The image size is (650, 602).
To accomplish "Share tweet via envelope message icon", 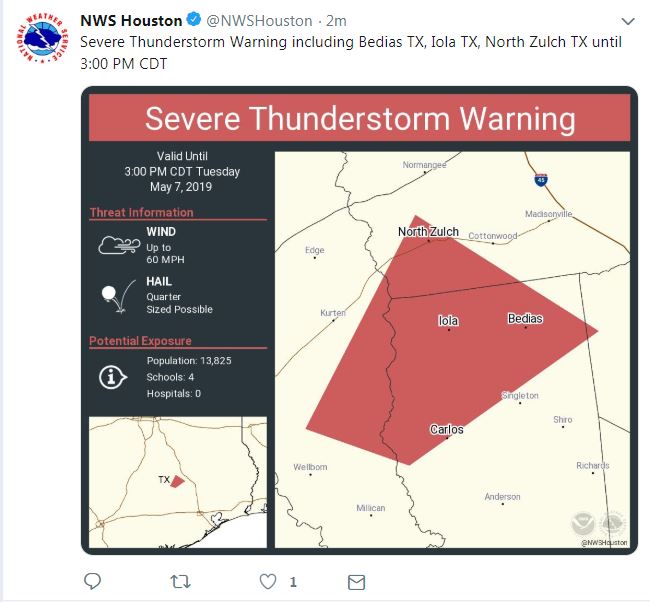I will (355, 581).
